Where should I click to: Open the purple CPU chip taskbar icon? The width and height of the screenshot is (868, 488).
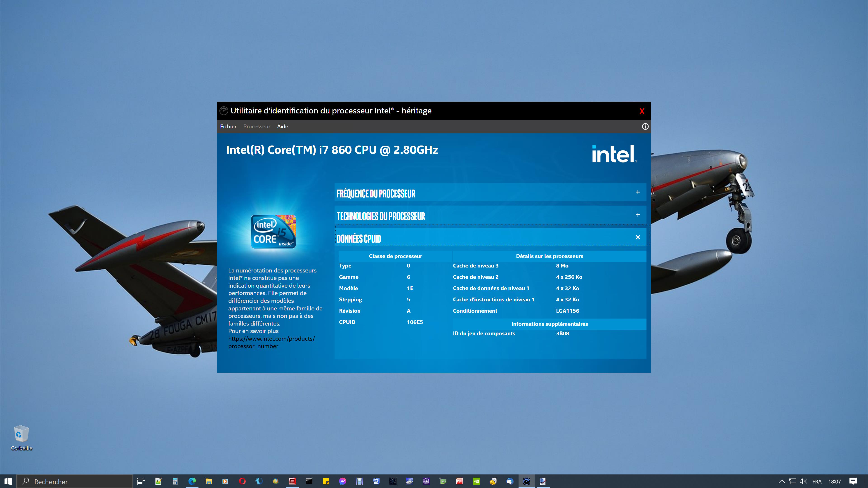[426, 481]
